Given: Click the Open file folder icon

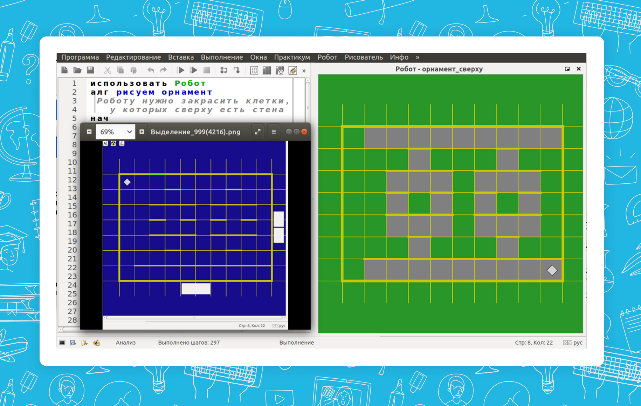Looking at the screenshot, I should click(x=77, y=71).
